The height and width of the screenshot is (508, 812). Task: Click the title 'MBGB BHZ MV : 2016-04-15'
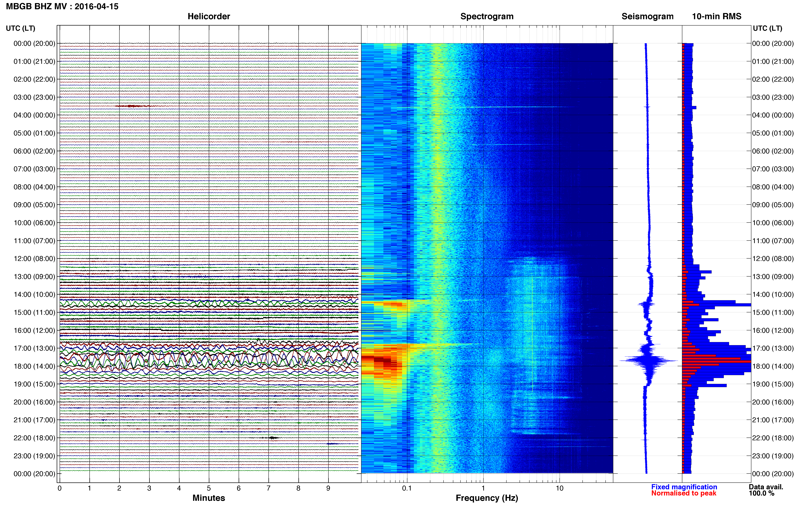tap(62, 6)
